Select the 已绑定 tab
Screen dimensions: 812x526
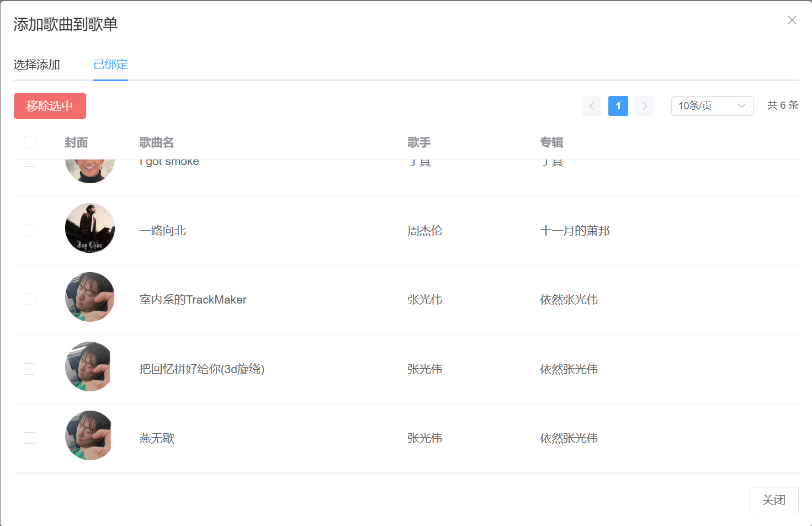point(110,65)
